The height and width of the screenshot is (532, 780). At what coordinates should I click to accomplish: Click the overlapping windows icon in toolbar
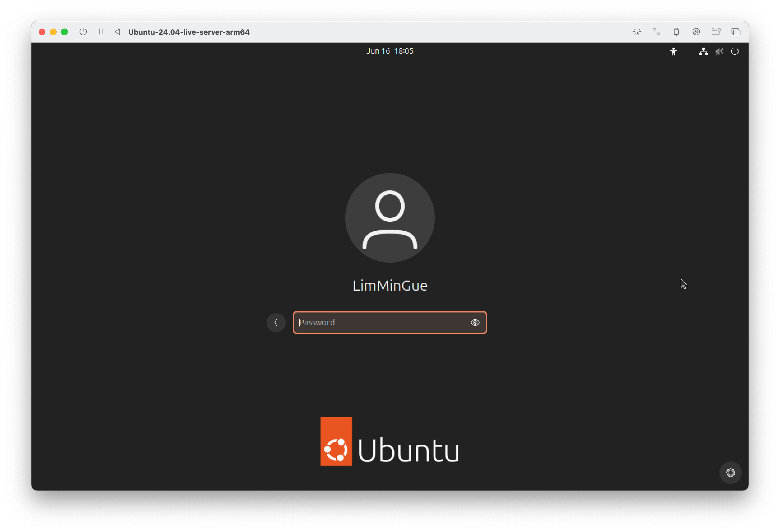point(736,32)
